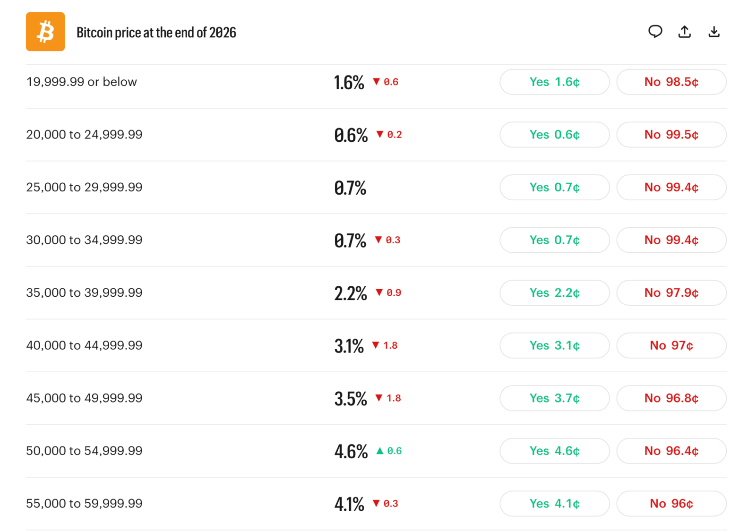The width and height of the screenshot is (756, 532).
Task: Buy Yes 1.6¢ for 19,999.99 or below
Action: click(554, 82)
